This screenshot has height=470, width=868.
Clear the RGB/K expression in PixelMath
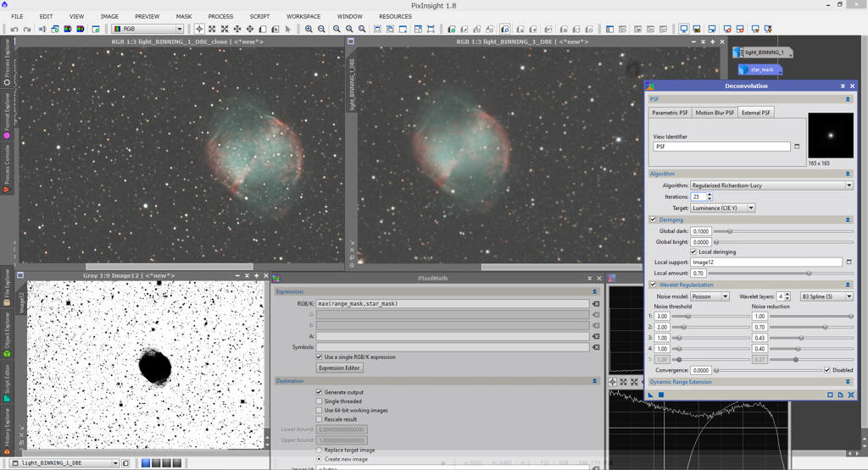pyautogui.click(x=596, y=304)
